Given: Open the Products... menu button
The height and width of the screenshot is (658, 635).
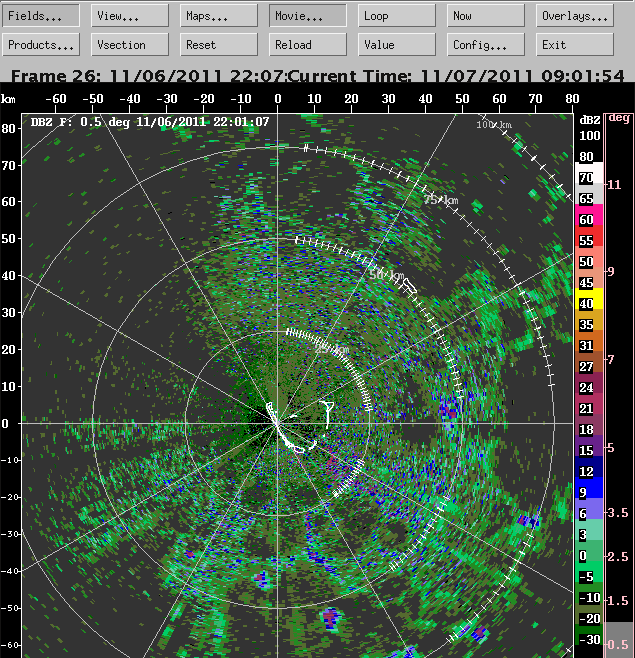Looking at the screenshot, I should coord(41,44).
